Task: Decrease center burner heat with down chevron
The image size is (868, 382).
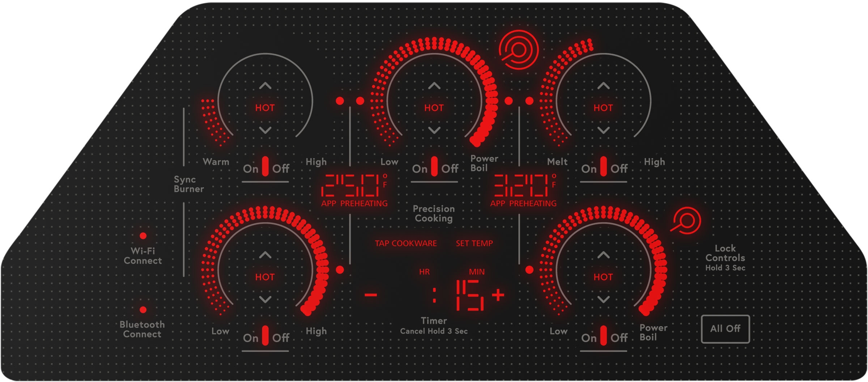Action: pyautogui.click(x=434, y=130)
